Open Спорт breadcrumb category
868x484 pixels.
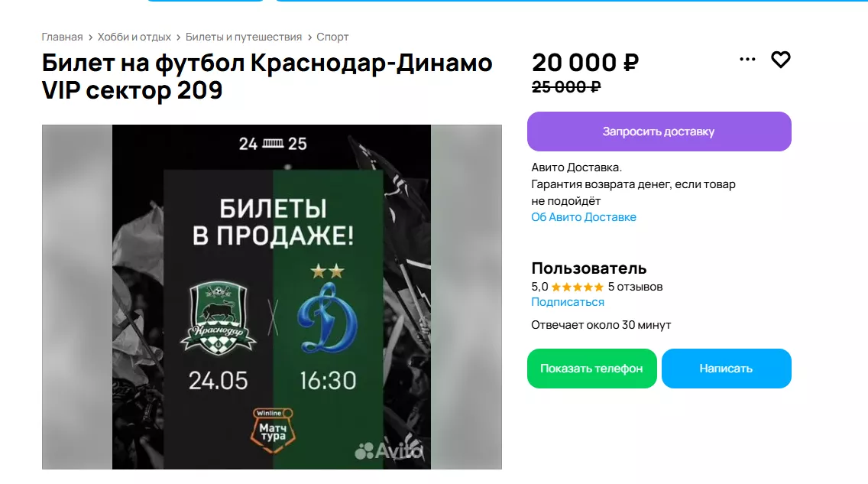(x=332, y=37)
